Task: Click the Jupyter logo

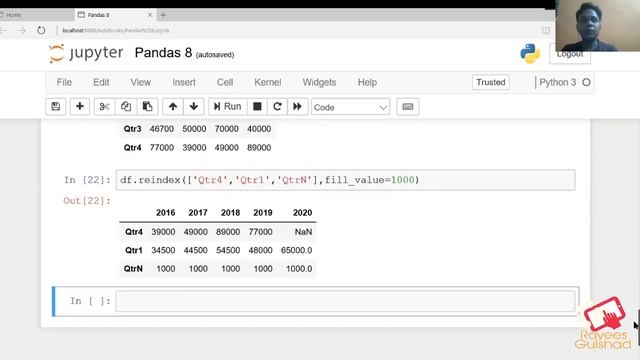Action: [86, 53]
